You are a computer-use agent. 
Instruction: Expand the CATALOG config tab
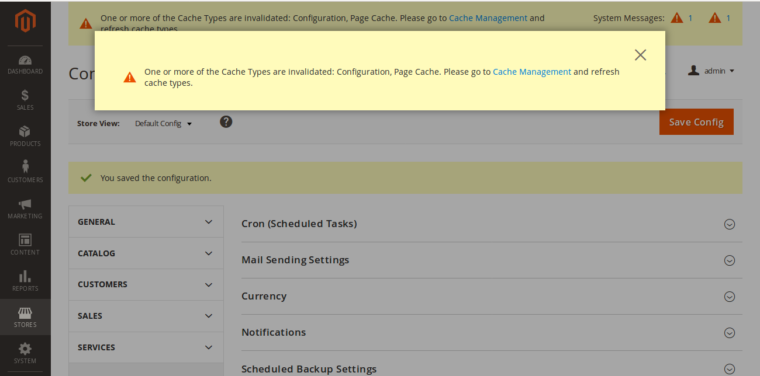click(x=145, y=253)
